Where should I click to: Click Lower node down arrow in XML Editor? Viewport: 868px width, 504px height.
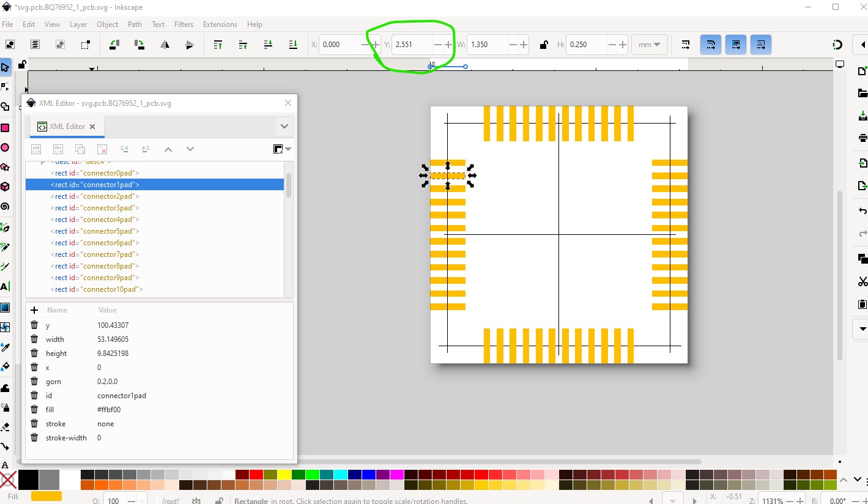(190, 149)
